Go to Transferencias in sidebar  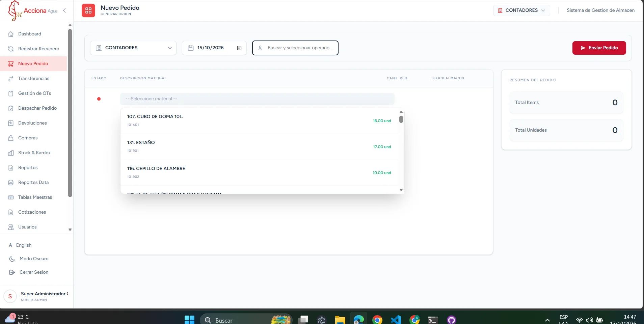tap(33, 79)
